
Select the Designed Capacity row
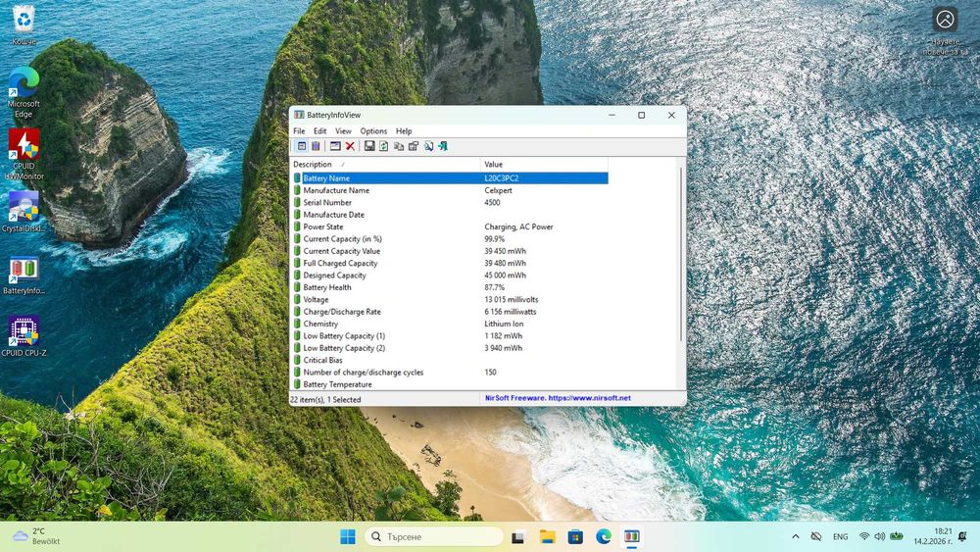pos(450,276)
